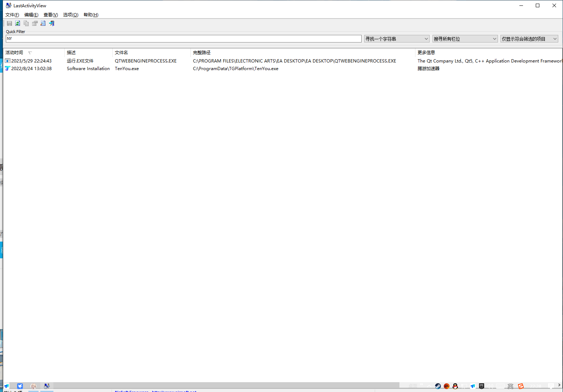Click the blue Tencent tray icon

(473, 386)
